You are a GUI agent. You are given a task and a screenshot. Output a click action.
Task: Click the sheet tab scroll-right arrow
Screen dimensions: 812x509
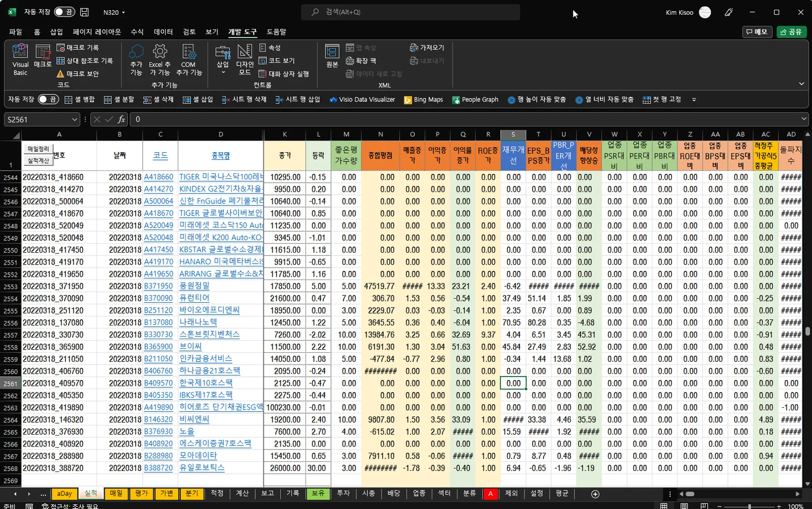[x=28, y=494]
